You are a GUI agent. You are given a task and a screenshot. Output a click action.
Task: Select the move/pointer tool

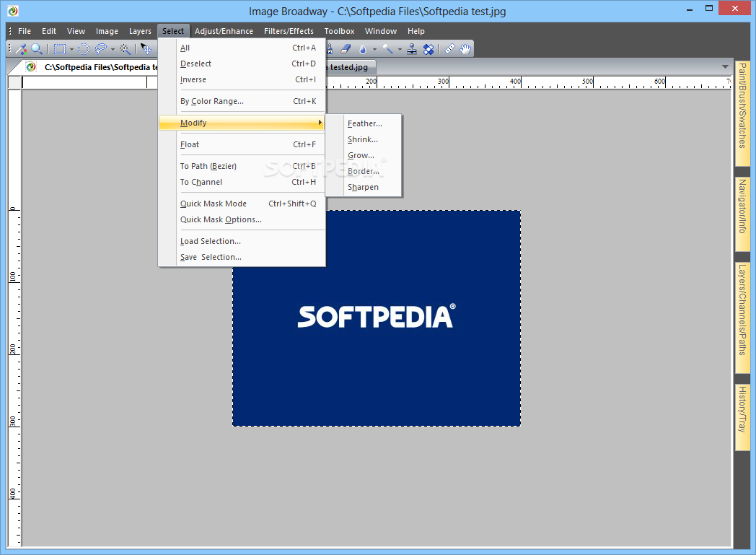pyautogui.click(x=146, y=48)
